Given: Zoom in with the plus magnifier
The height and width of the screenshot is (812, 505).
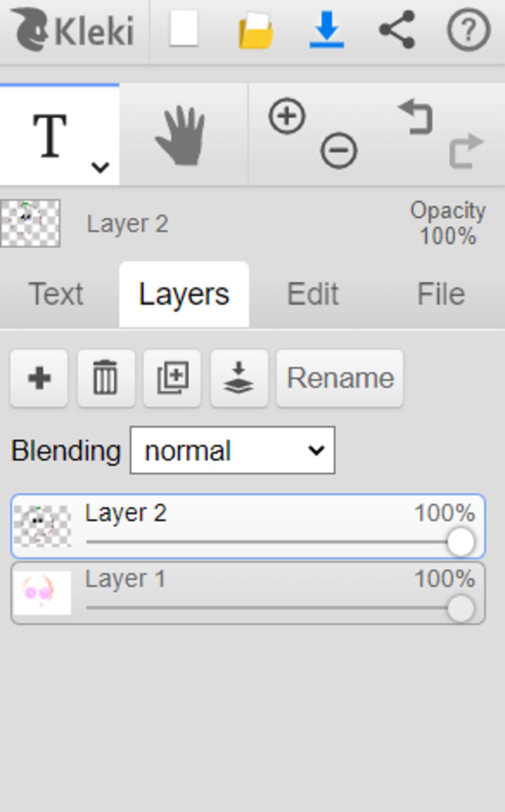Looking at the screenshot, I should click(x=287, y=116).
